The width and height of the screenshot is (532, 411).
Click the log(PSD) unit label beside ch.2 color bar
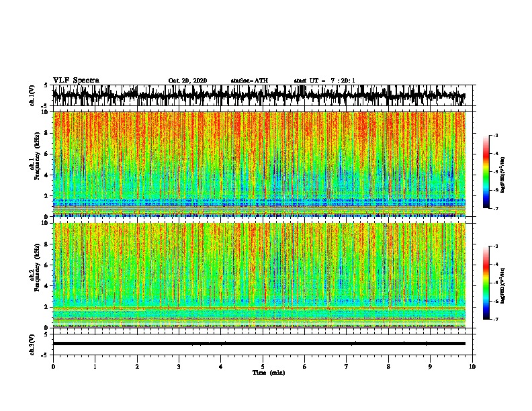coord(503,285)
